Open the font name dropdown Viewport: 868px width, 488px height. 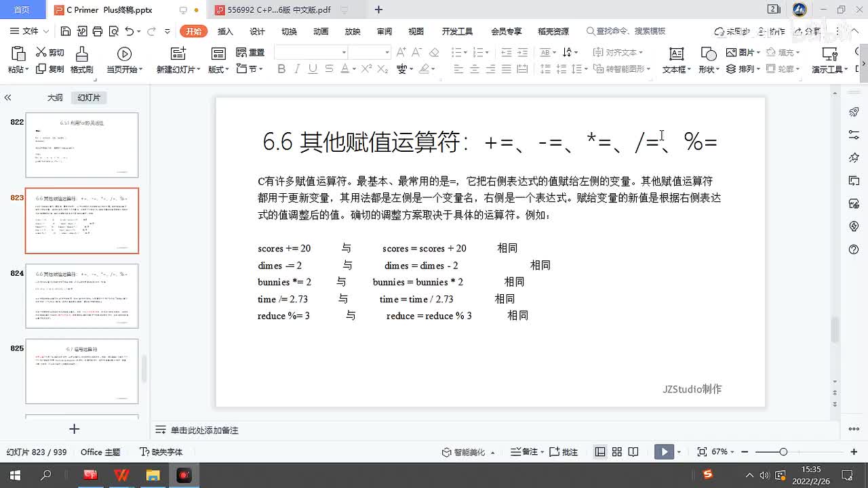[x=344, y=52]
